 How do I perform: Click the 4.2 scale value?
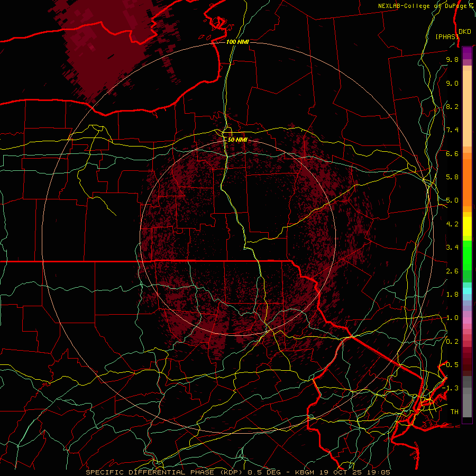click(452, 224)
